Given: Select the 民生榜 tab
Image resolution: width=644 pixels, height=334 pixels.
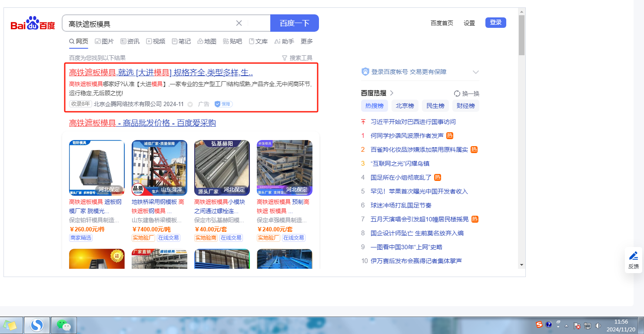Looking at the screenshot, I should 435,106.
